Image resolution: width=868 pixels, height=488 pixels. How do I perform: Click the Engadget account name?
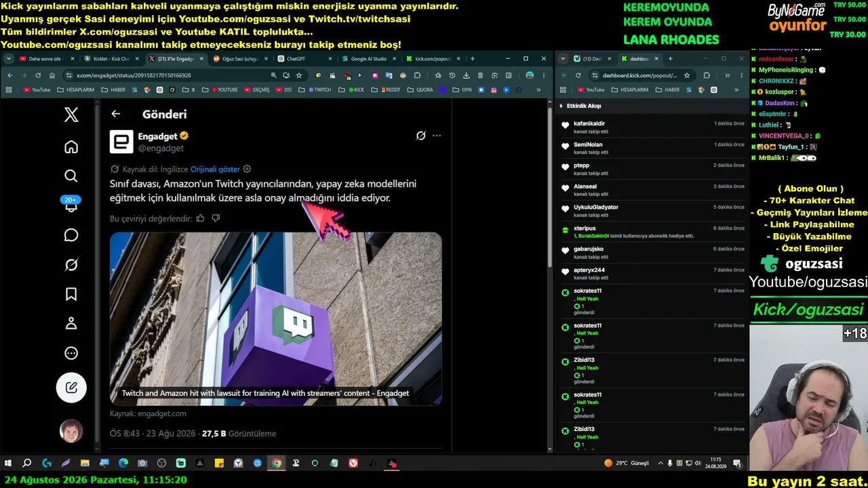pos(157,136)
